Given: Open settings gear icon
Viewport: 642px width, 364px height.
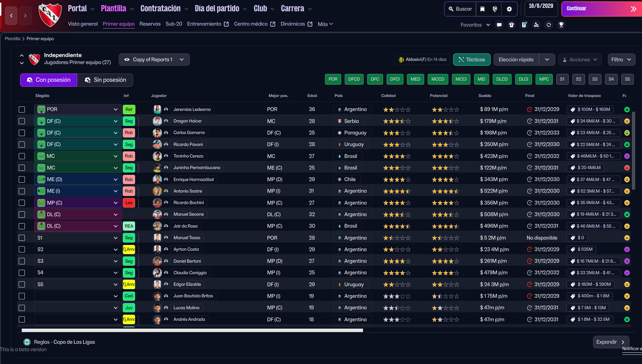Looking at the screenshot, I should click(x=509, y=9).
